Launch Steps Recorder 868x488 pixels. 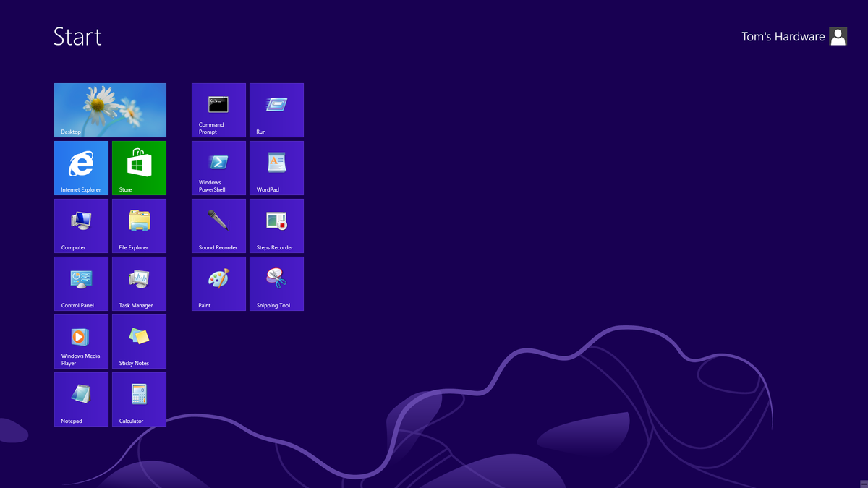coord(276,226)
